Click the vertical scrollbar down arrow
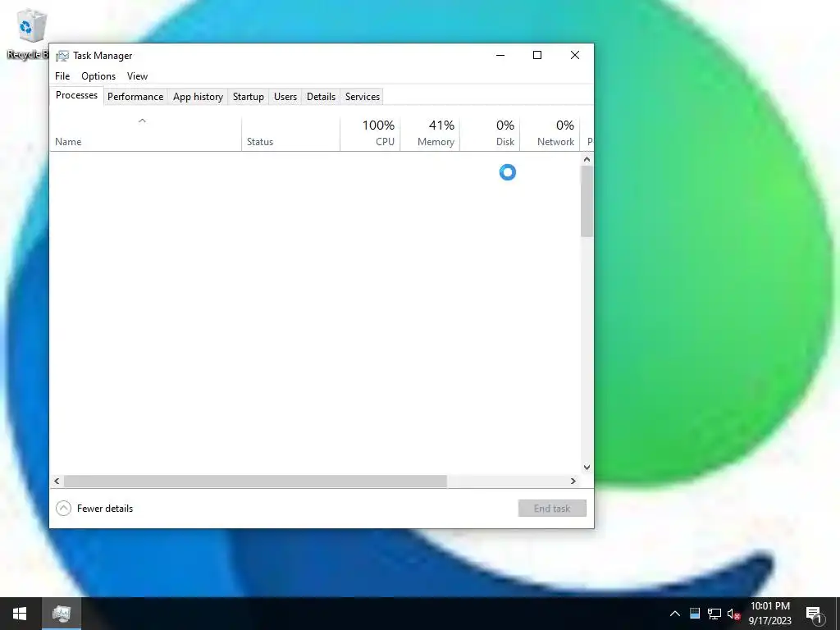 coord(587,467)
